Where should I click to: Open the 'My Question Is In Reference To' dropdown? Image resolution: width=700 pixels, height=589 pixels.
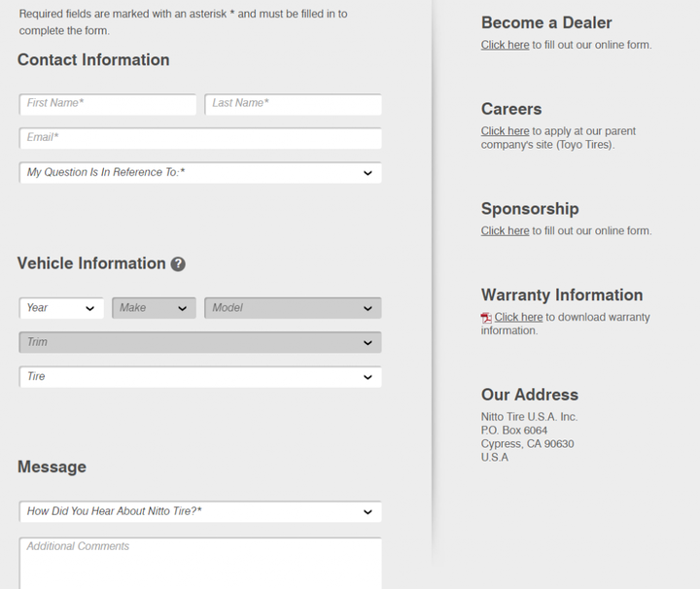(x=200, y=172)
